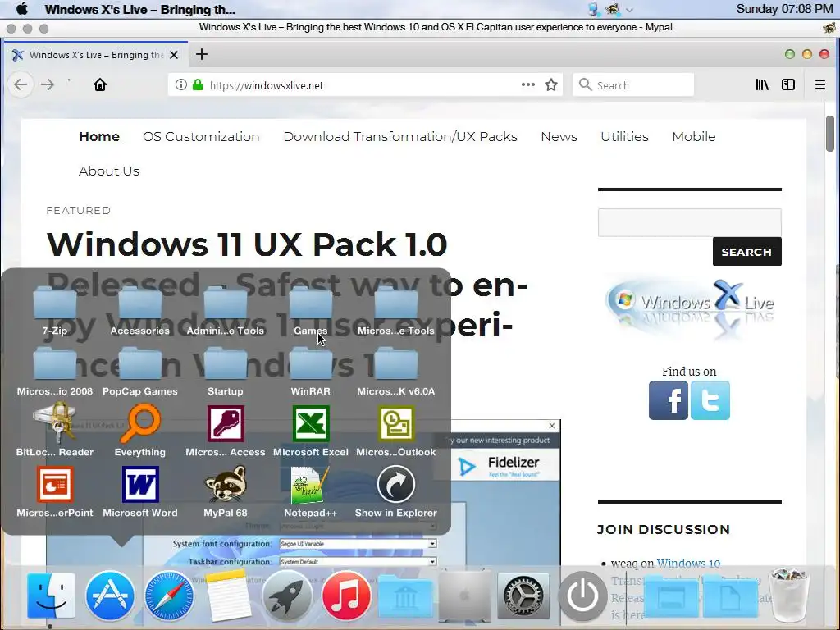The image size is (840, 630).
Task: Open the OS Customization menu item
Action: tap(201, 137)
